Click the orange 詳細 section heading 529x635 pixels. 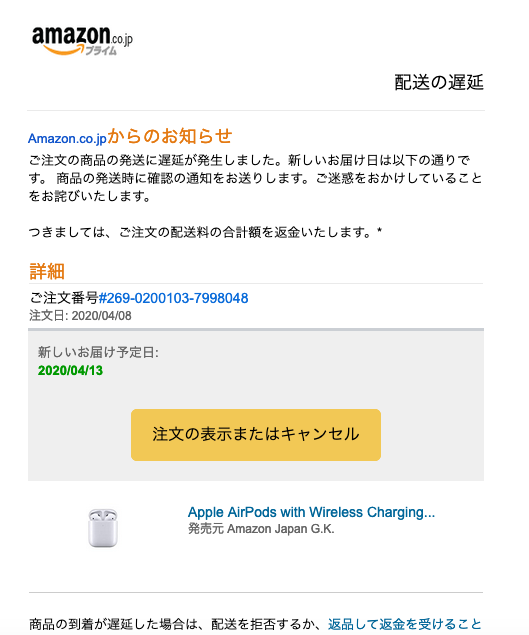point(47,271)
